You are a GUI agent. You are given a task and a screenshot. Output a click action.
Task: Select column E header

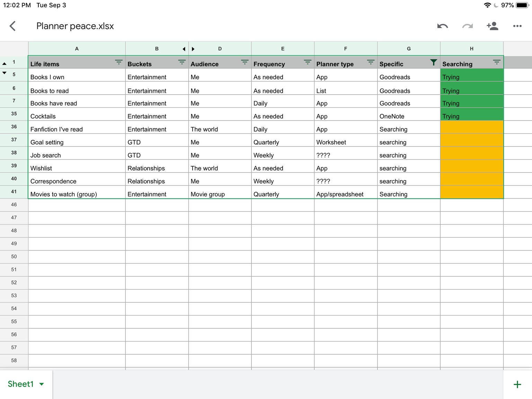tap(283, 49)
